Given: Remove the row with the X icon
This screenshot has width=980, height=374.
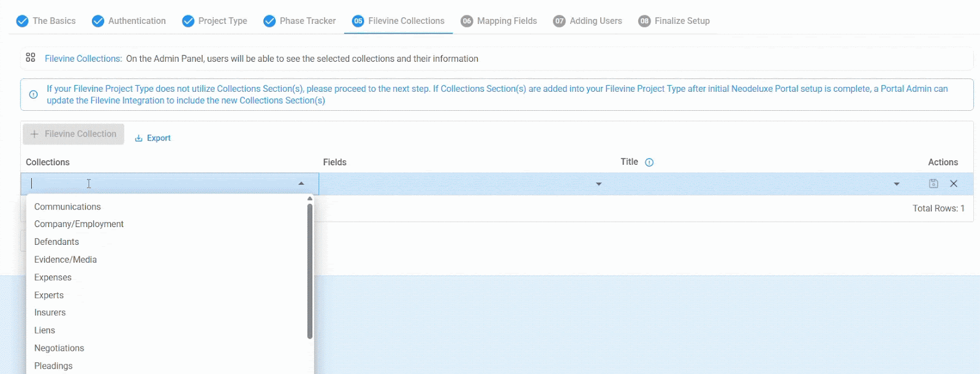Looking at the screenshot, I should coord(954,184).
